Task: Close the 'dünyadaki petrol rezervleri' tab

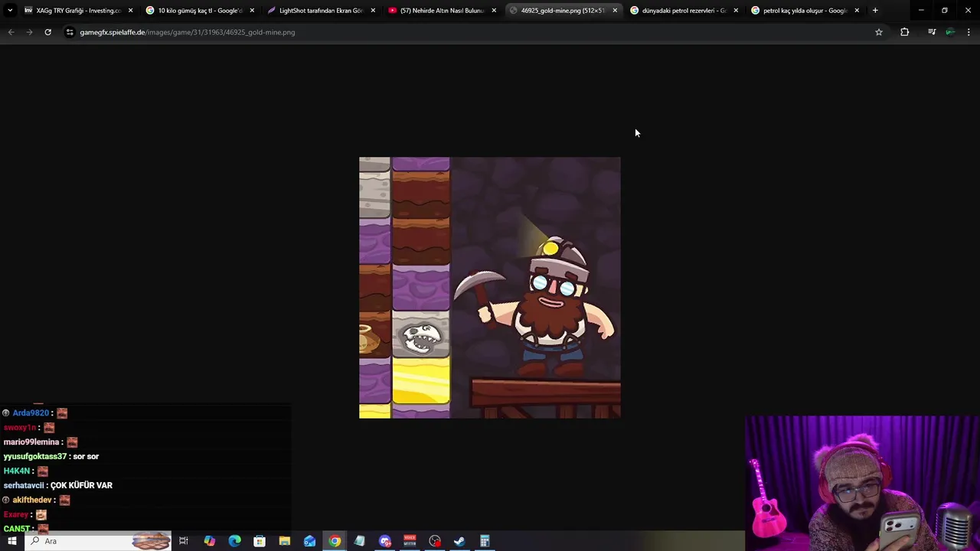Action: click(736, 11)
